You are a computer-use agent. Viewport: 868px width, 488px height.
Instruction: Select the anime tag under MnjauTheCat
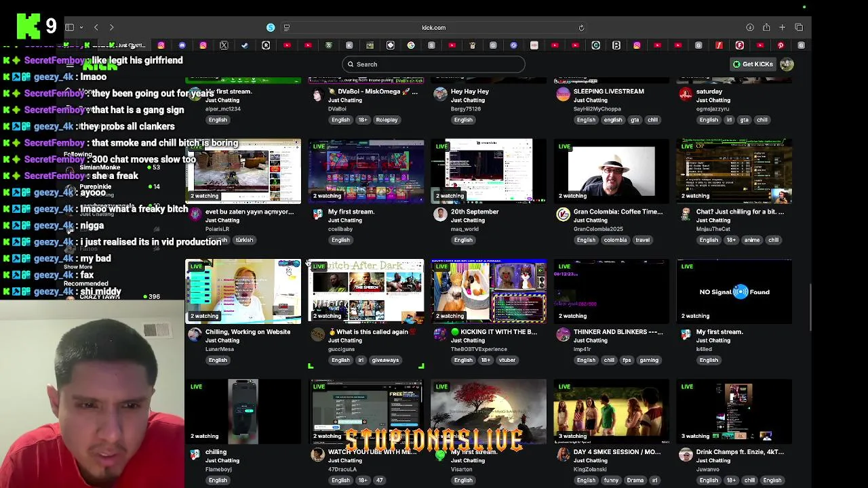(751, 240)
